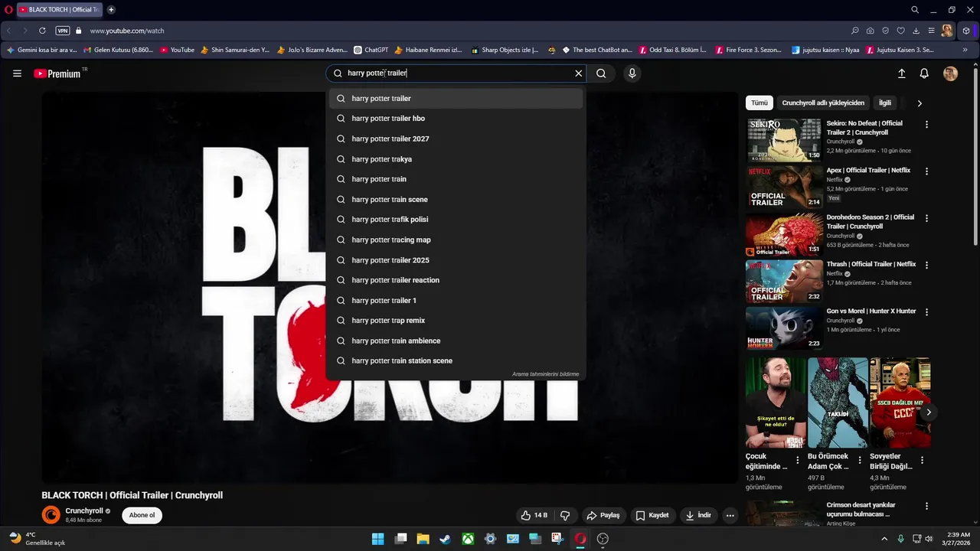Open YouTube account avatar menu
This screenshot has height=551, width=980.
click(x=950, y=73)
